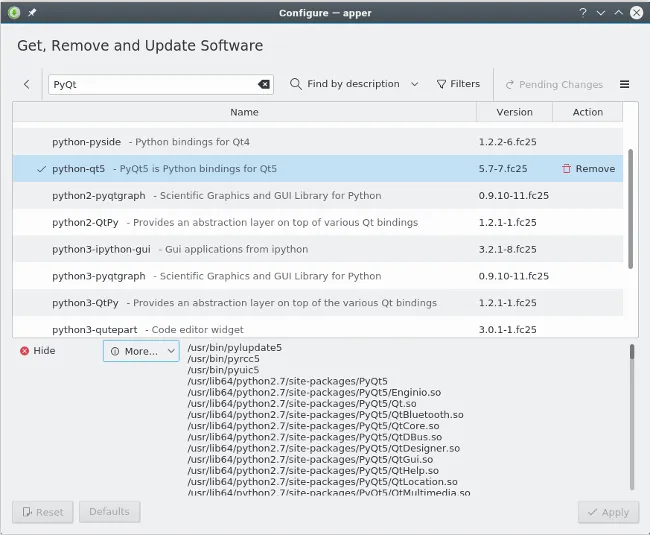Click the Filters funnel button
Screen dimensions: 650x535
coord(458,85)
